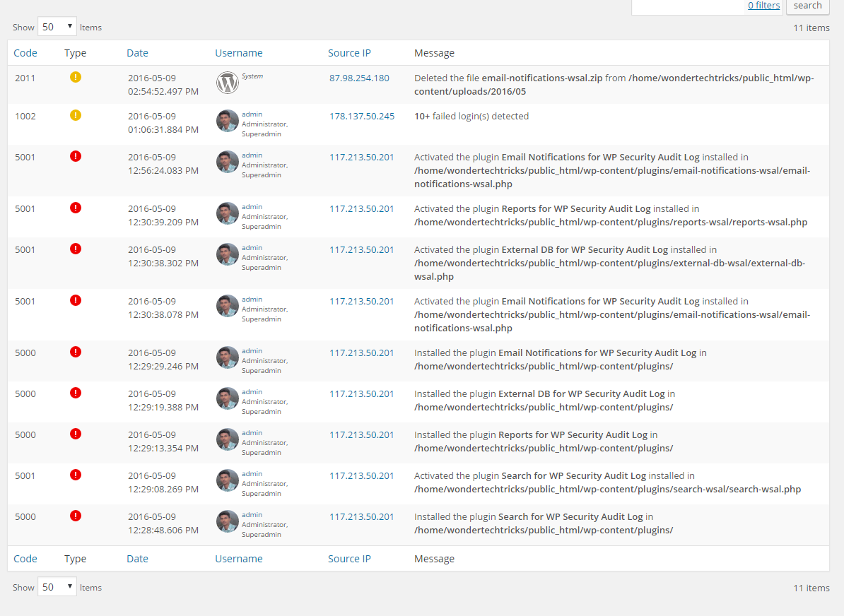The image size is (844, 616).
Task: Click admin avatar in the 12:29:08.269 PM row
Action: [x=227, y=480]
